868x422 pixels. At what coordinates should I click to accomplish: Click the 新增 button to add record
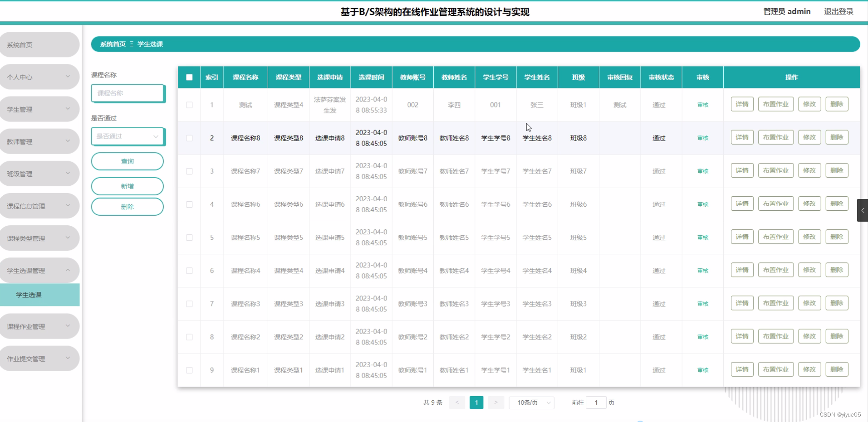pyautogui.click(x=127, y=186)
